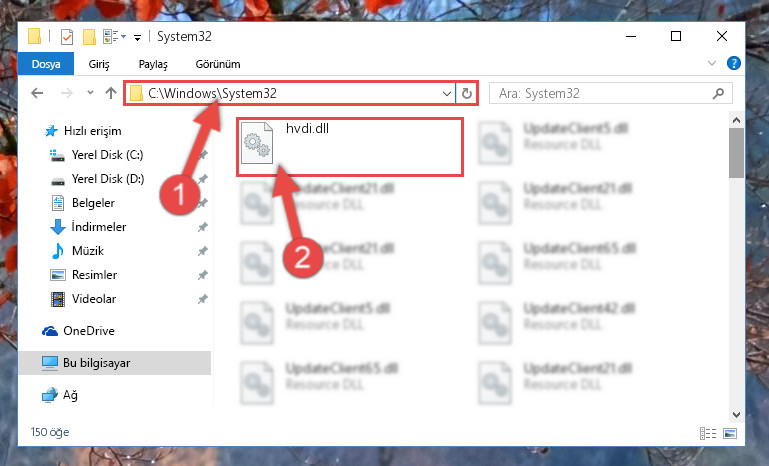Unpin Müzik using its pin icon
The width and height of the screenshot is (769, 466).
click(x=202, y=251)
